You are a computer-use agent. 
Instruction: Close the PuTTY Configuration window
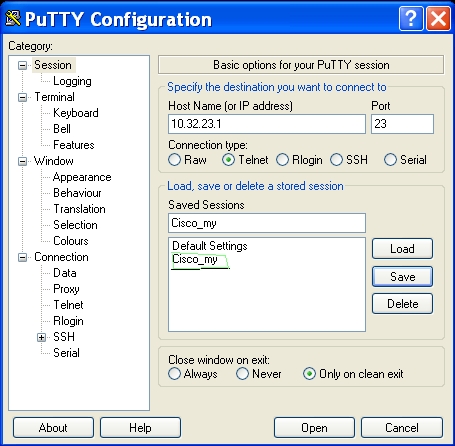[x=438, y=19]
